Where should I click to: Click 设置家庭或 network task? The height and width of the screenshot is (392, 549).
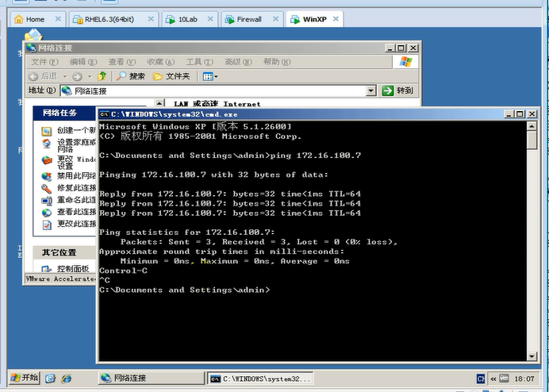pyautogui.click(x=76, y=146)
